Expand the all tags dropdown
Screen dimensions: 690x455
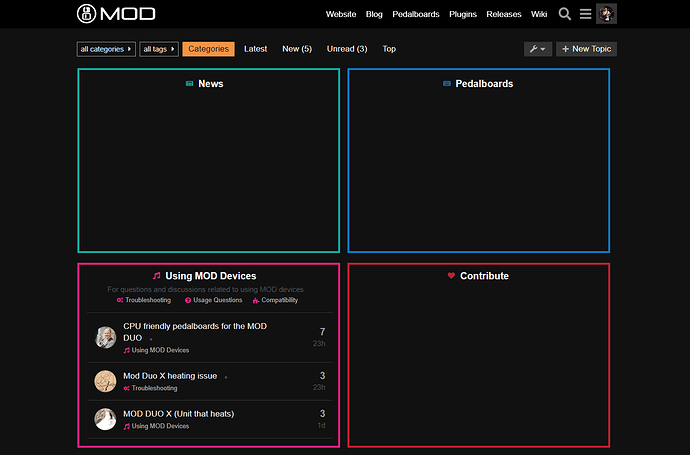coord(159,49)
